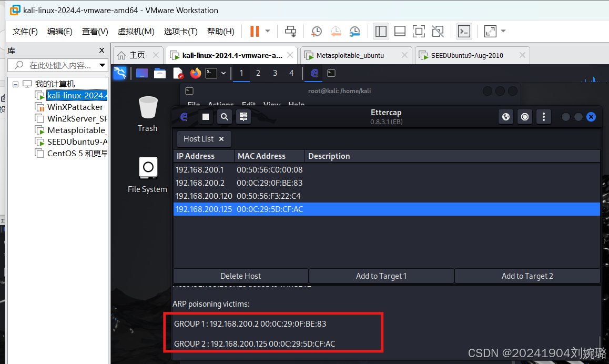Toggle the console view icon in VMware

(x=464, y=31)
